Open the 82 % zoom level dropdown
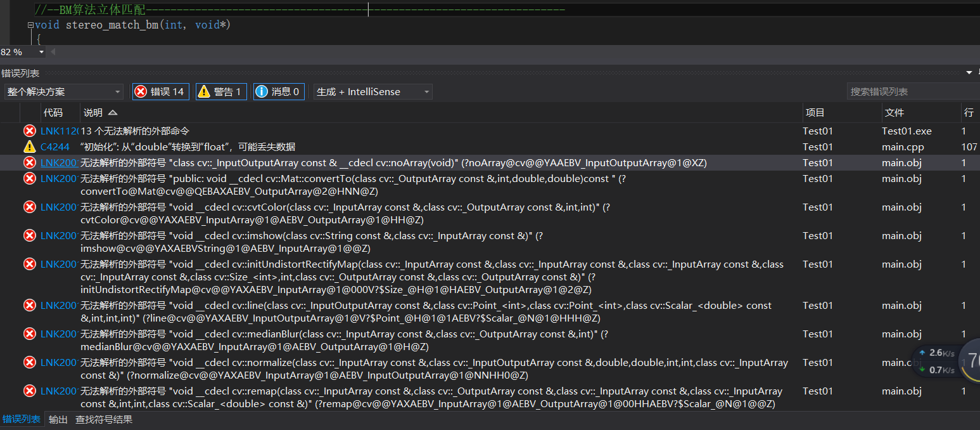Image resolution: width=980 pixels, height=430 pixels. click(x=23, y=52)
